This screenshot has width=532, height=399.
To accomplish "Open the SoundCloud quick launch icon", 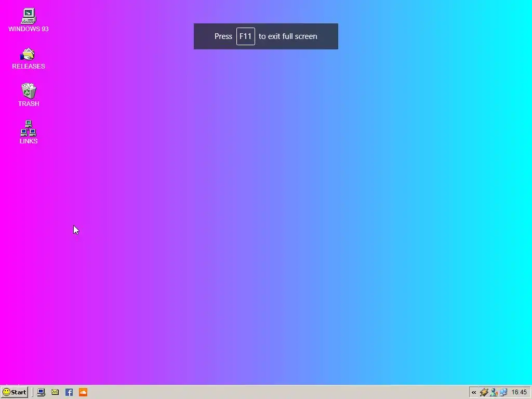I will point(83,392).
